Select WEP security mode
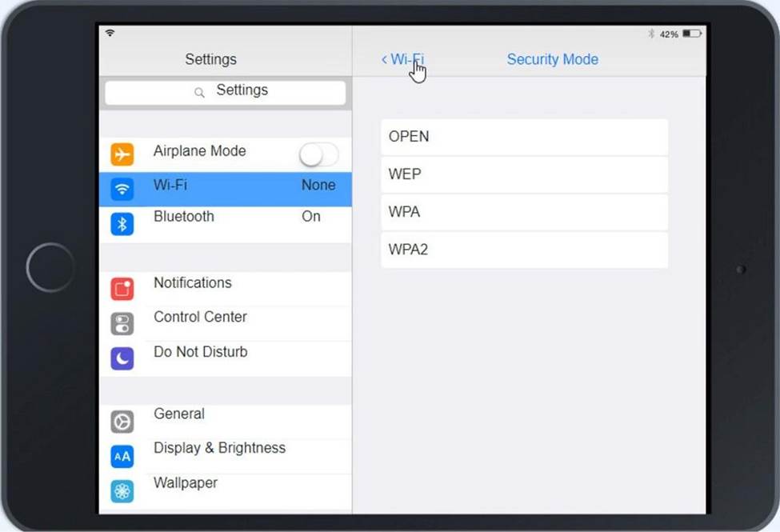This screenshot has height=532, width=780. point(524,174)
